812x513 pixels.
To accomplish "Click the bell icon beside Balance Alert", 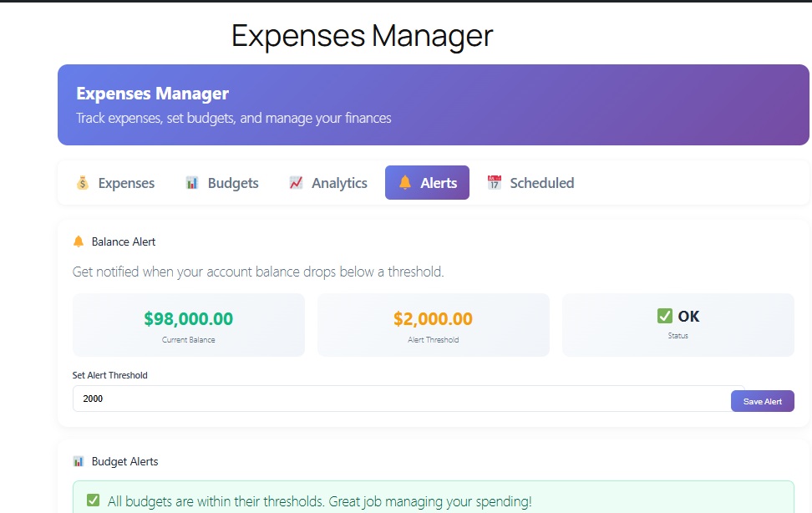I will click(79, 241).
